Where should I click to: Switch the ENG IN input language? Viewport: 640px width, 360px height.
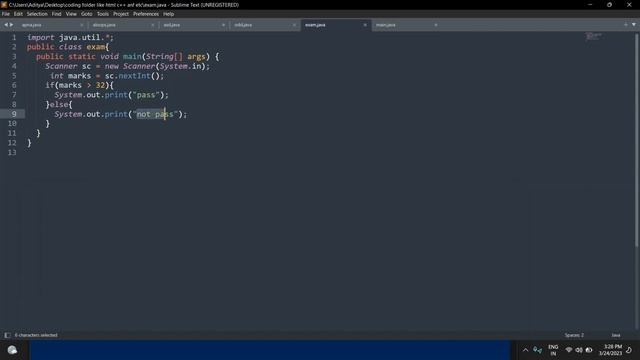(553, 350)
